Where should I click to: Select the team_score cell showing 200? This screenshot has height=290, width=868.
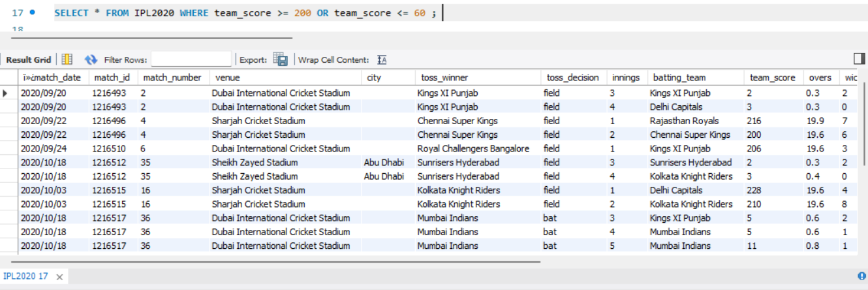(773, 135)
